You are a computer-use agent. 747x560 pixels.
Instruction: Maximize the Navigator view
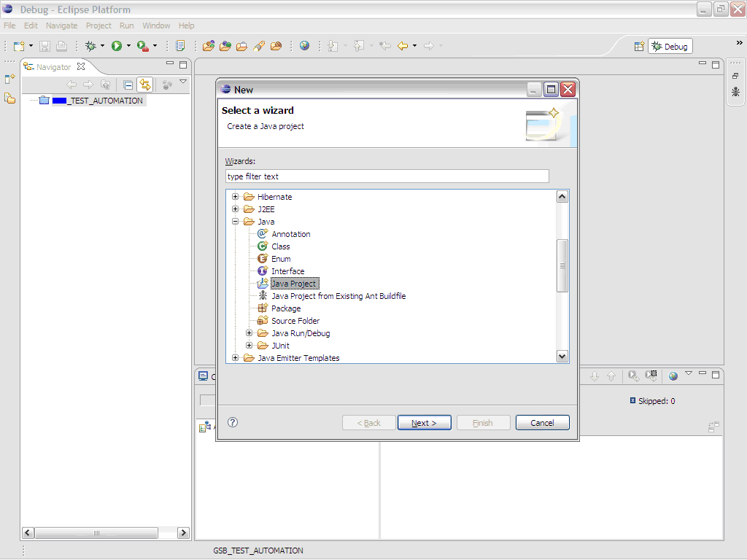183,65
